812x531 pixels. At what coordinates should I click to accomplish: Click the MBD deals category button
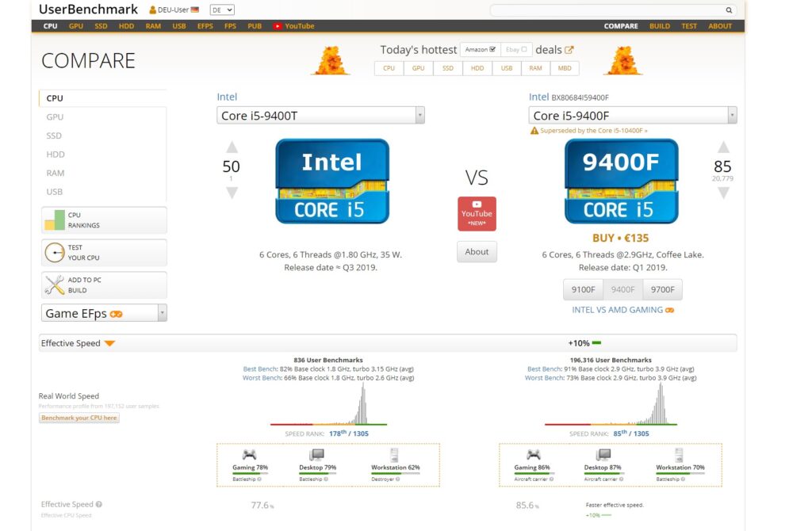click(x=565, y=68)
